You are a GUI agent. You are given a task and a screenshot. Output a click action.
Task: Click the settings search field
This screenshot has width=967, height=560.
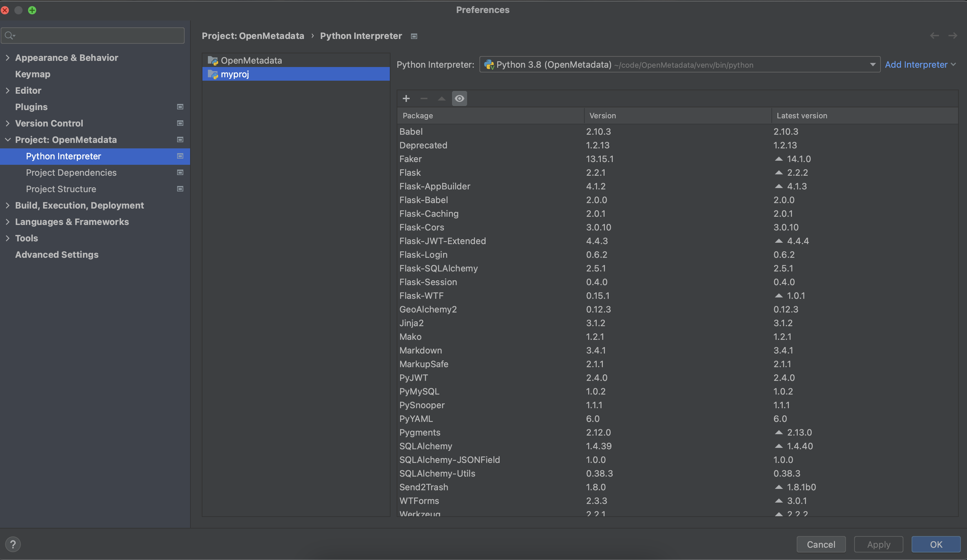point(92,35)
